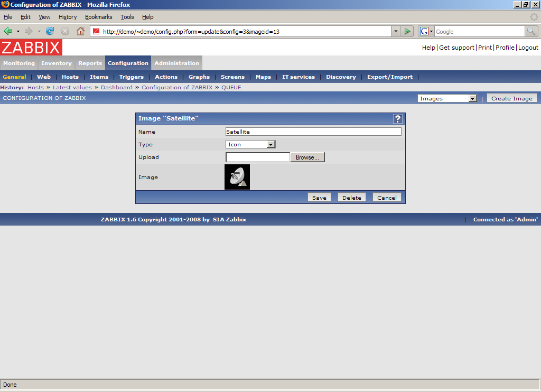
Task: Click the Create Image button
Action: (511, 98)
